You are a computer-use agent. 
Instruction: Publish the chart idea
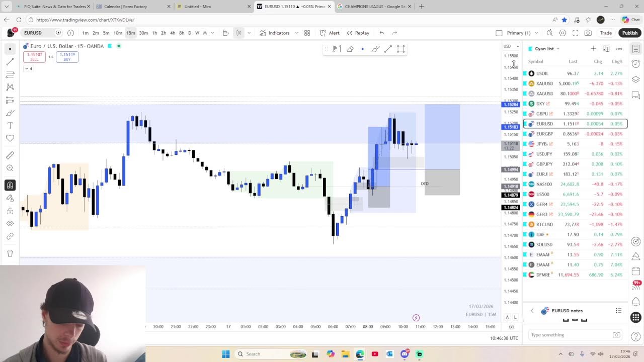click(x=629, y=33)
